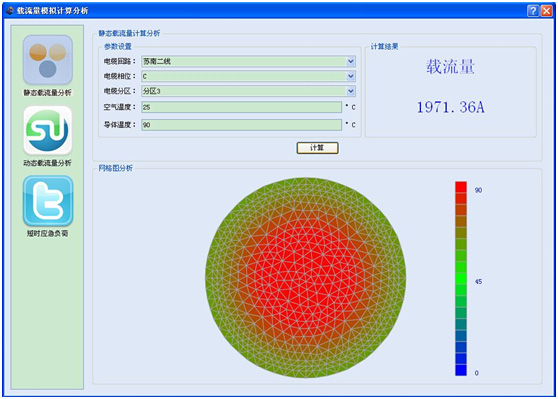Expand the 电缆相位 dropdown arrow
The image size is (558, 399).
351,76
